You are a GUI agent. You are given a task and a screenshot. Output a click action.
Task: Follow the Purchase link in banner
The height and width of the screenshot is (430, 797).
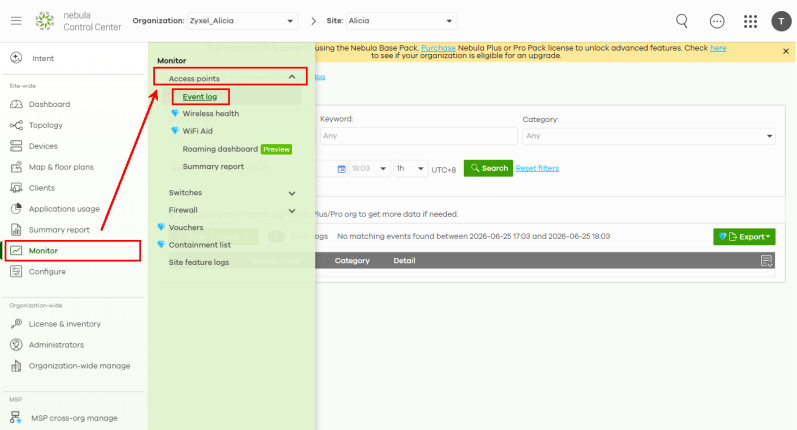point(438,48)
